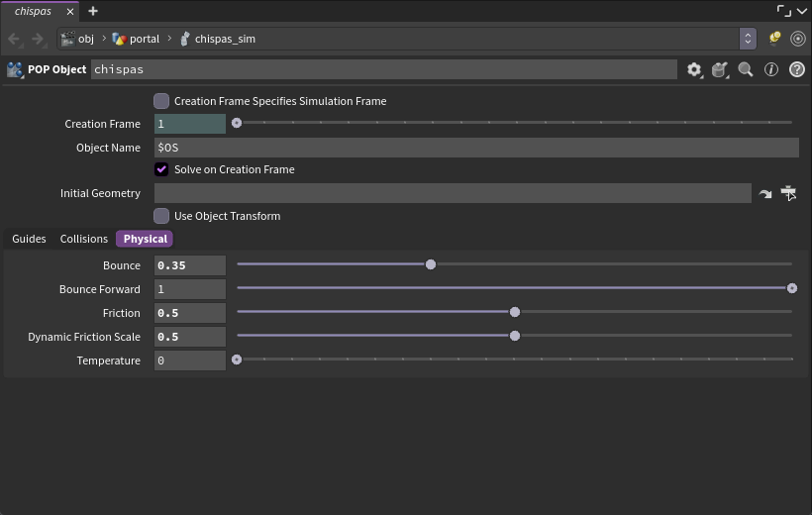Click the Bounce Forward value field
The height and width of the screenshot is (515, 812).
(x=190, y=289)
